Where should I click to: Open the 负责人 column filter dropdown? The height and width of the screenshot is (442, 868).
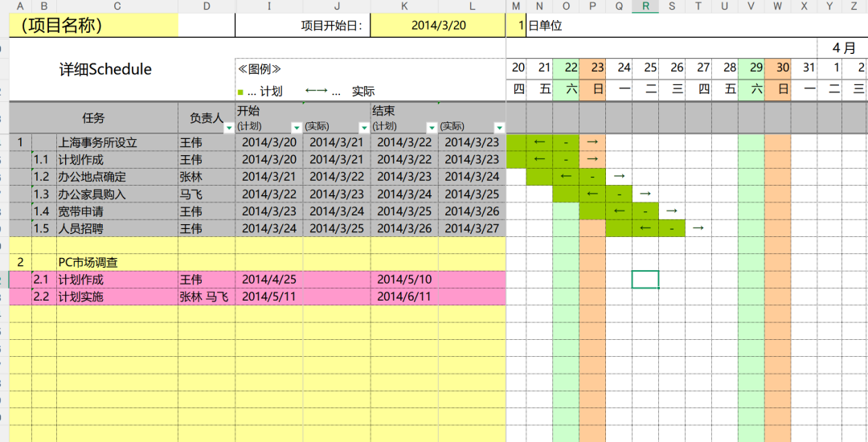(229, 128)
